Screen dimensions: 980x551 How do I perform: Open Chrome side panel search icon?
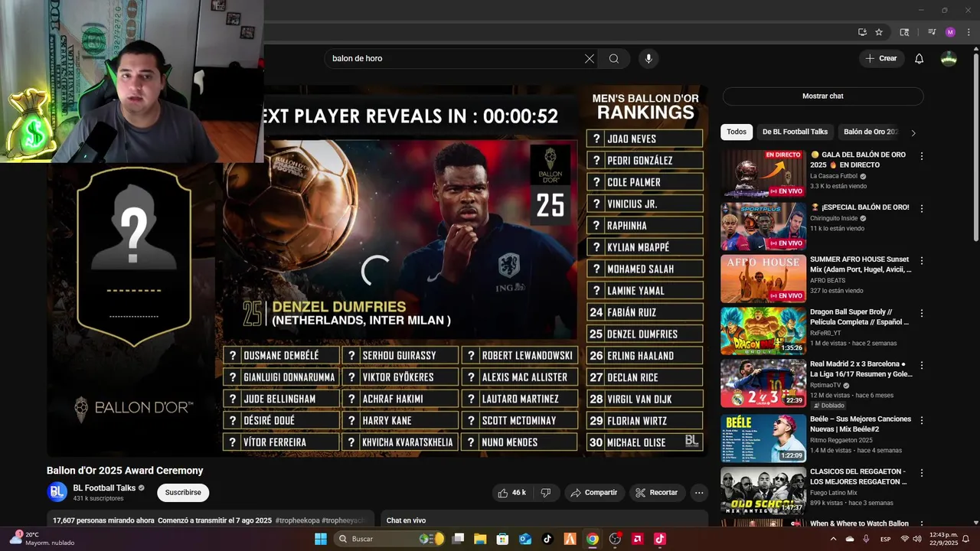click(904, 32)
